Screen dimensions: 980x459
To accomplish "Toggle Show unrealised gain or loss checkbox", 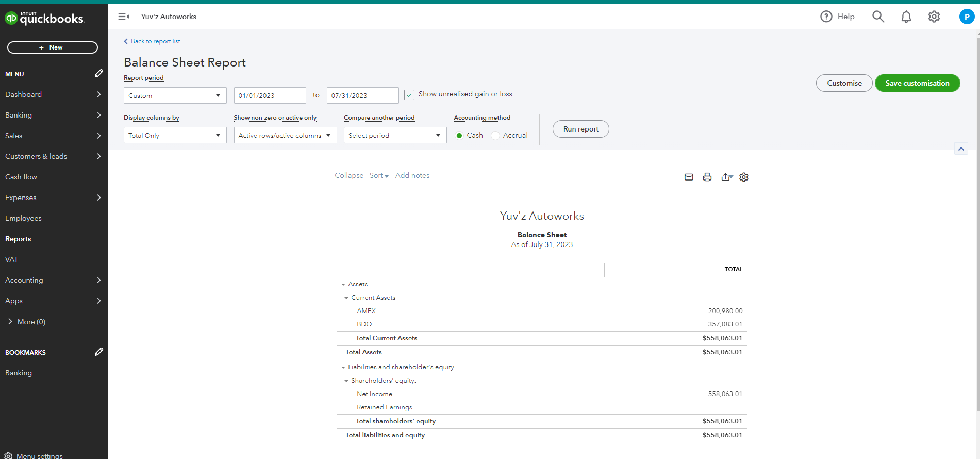I will (409, 95).
